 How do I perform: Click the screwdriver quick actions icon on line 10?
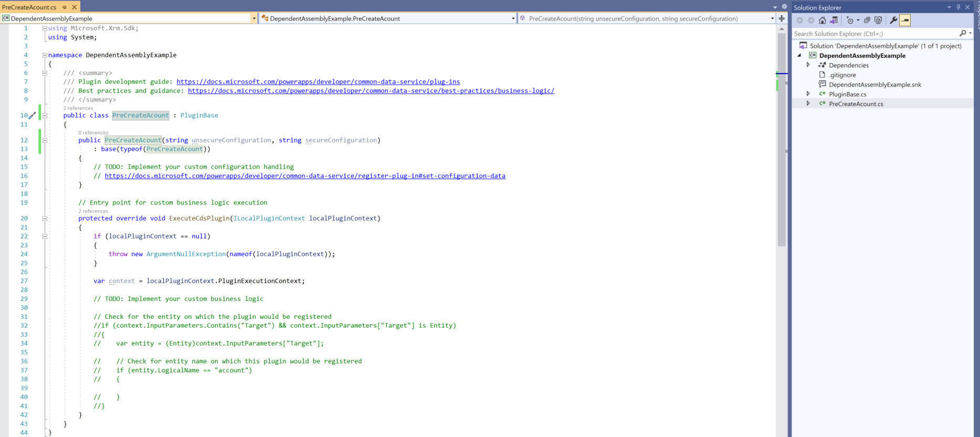[32, 116]
